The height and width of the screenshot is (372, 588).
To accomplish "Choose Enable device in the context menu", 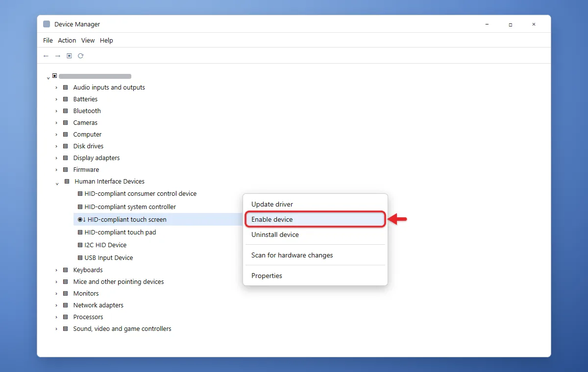I will (315, 219).
